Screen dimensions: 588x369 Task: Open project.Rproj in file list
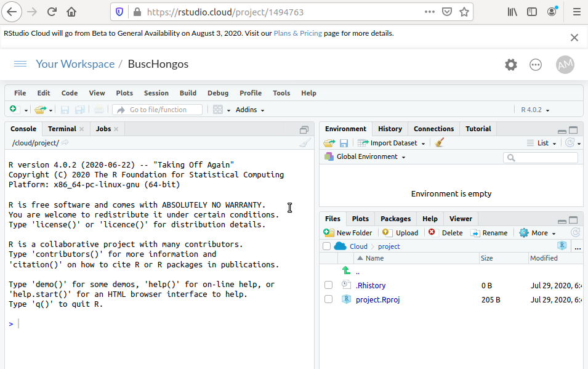[377, 299]
